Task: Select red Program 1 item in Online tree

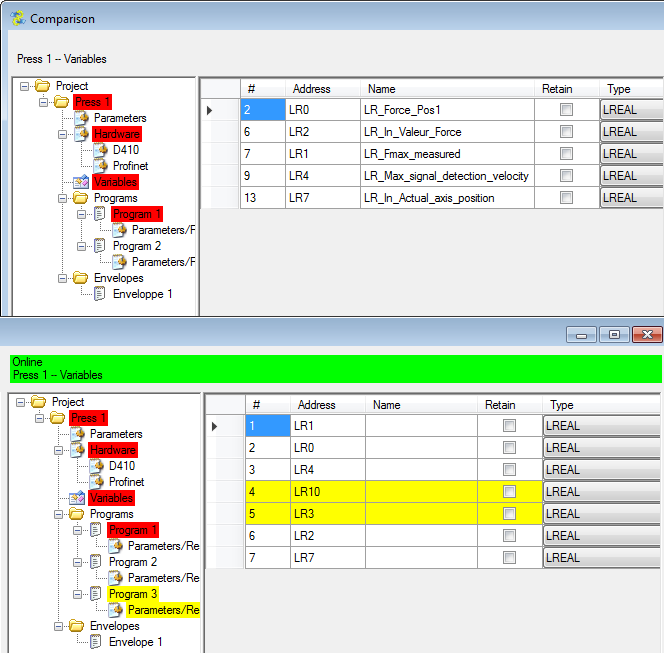Action: click(x=133, y=530)
